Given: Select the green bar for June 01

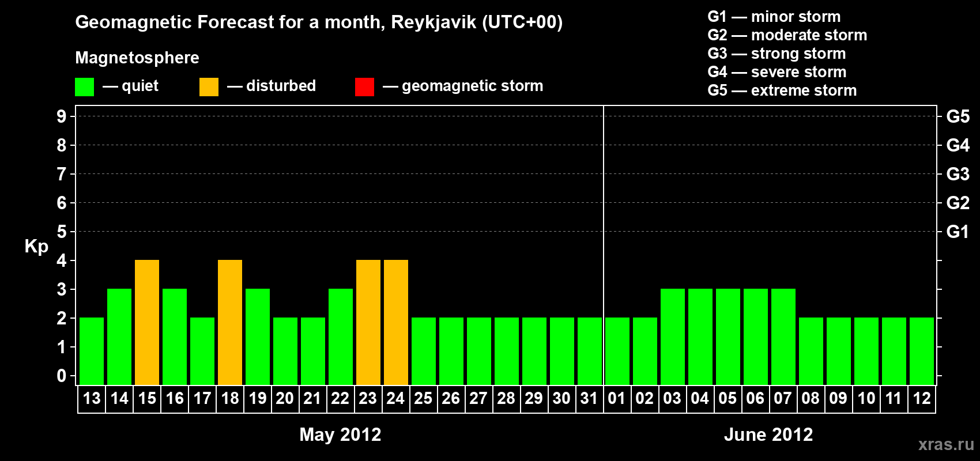Looking at the screenshot, I should click(x=617, y=352).
